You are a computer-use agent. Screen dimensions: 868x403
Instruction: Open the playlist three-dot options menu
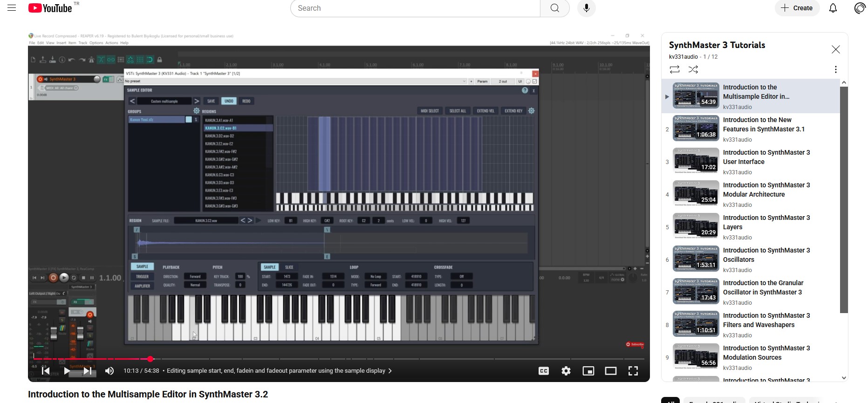(836, 69)
